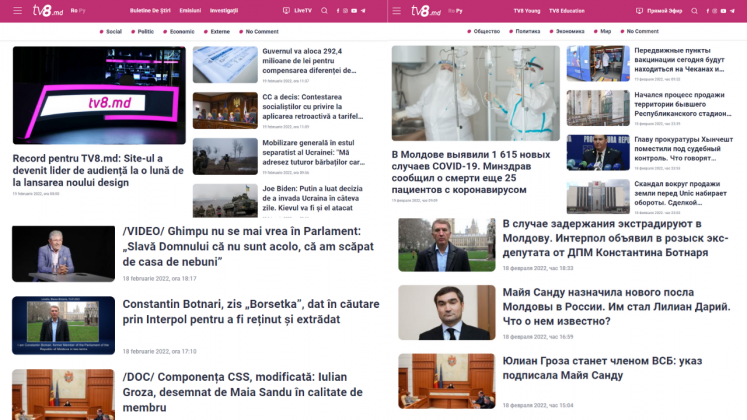Open Facebook icon on Russian page header
The height and width of the screenshot is (420, 747).
(x=707, y=10)
